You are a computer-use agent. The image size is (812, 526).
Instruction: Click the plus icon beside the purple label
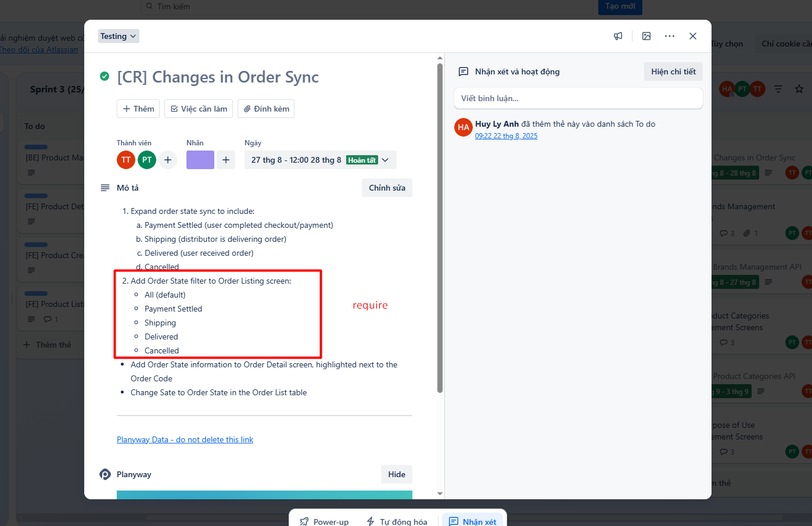click(x=226, y=160)
